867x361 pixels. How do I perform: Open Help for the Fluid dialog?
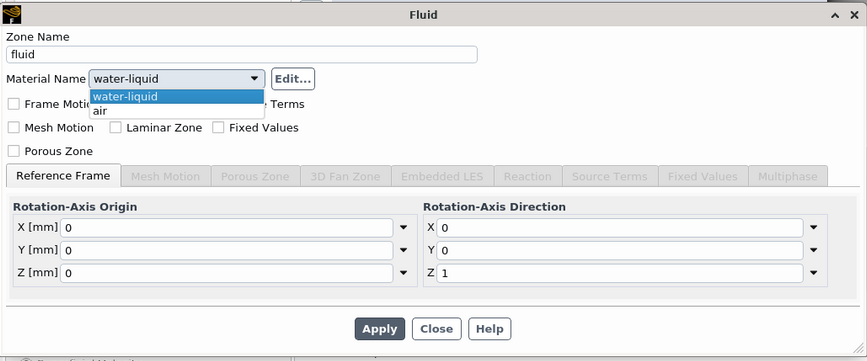(x=489, y=329)
